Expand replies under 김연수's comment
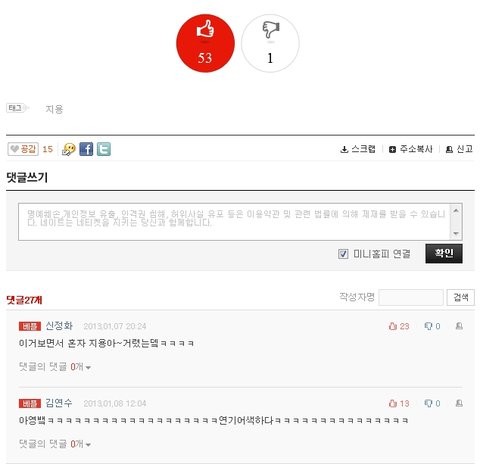 coord(55,444)
